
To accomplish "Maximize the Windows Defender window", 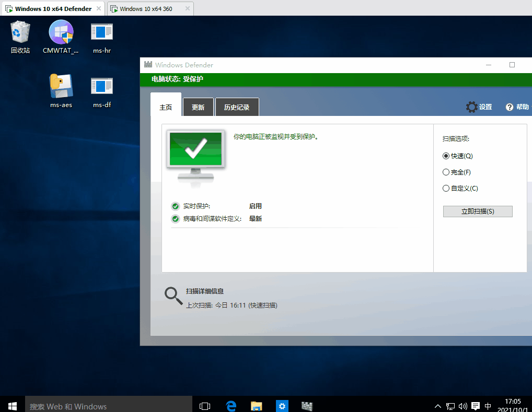I will click(x=512, y=65).
